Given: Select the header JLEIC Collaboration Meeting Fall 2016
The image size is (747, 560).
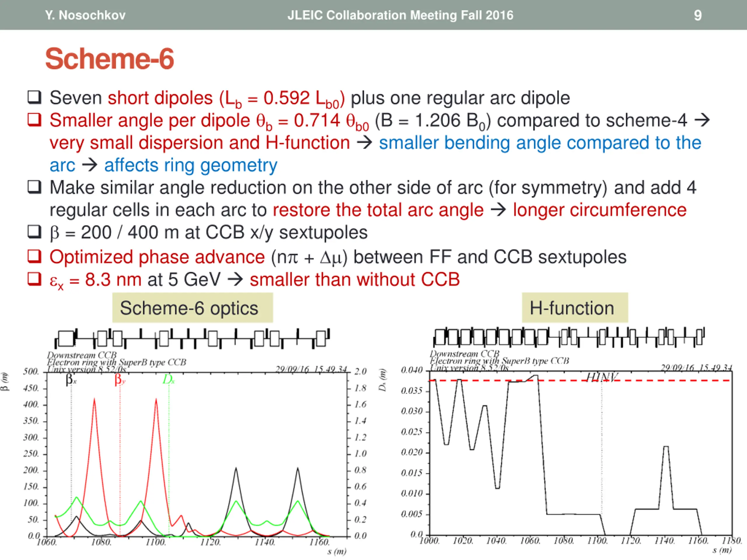Looking at the screenshot, I should pos(400,15).
